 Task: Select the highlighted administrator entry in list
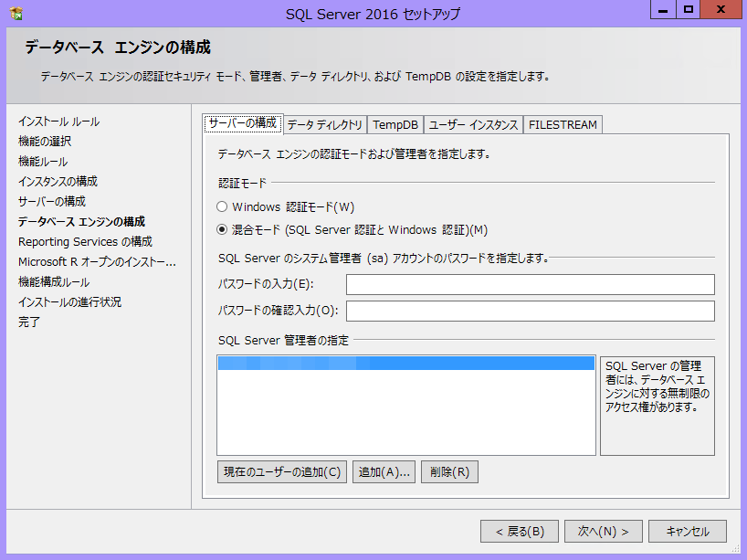pyautogui.click(x=405, y=364)
